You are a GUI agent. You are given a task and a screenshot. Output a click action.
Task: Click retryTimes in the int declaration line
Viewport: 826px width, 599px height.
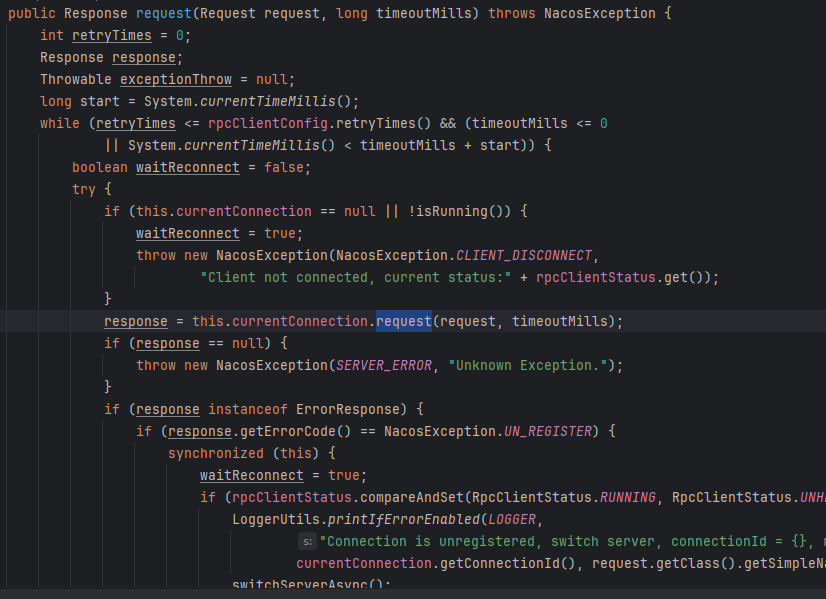pyautogui.click(x=112, y=35)
